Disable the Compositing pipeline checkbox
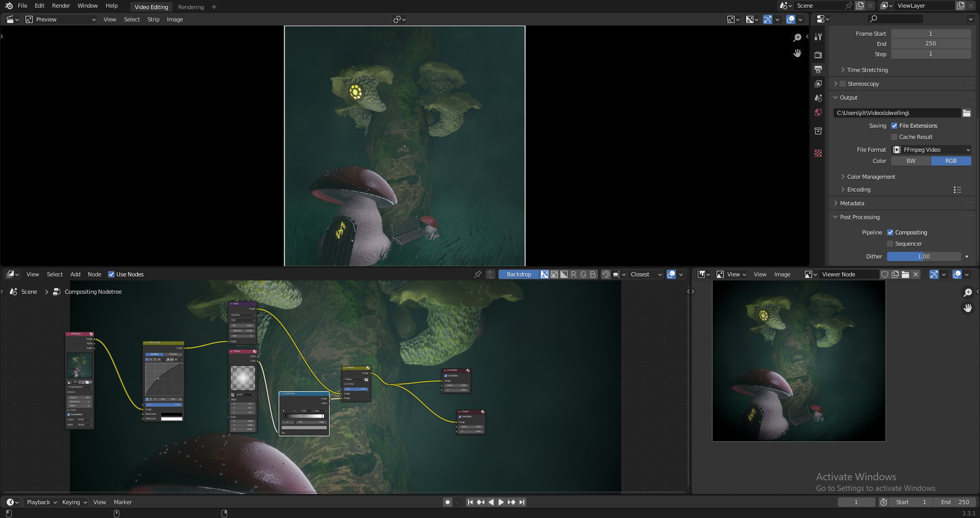This screenshot has width=980, height=518. point(890,232)
